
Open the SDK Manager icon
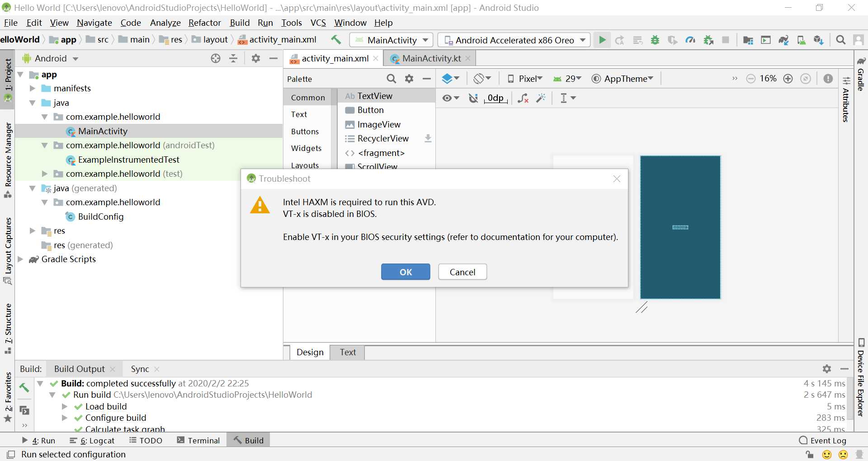tap(819, 40)
